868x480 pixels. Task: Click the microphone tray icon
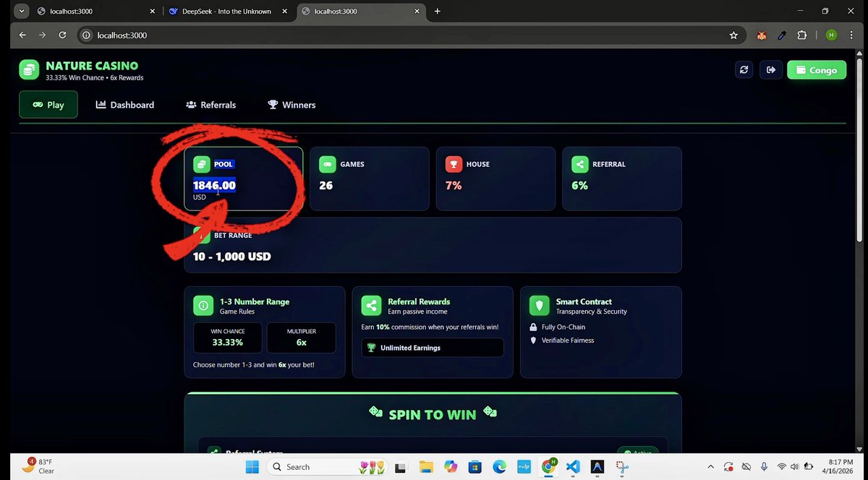(x=764, y=467)
